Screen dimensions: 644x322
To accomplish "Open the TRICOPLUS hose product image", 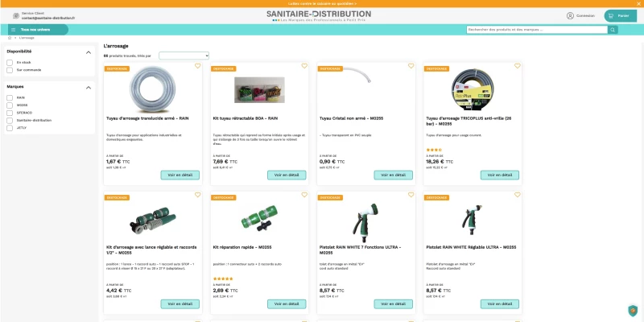I will (x=473, y=89).
